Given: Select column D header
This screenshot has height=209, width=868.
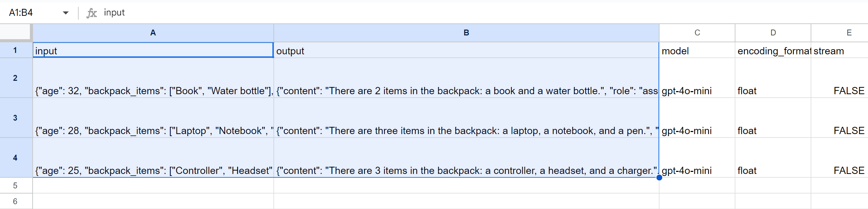Looking at the screenshot, I should (773, 33).
